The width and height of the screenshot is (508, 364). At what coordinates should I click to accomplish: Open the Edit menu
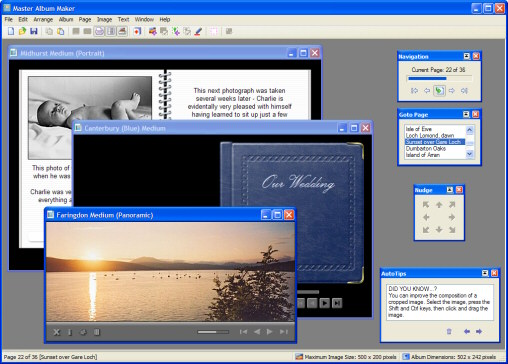pyautogui.click(x=23, y=19)
